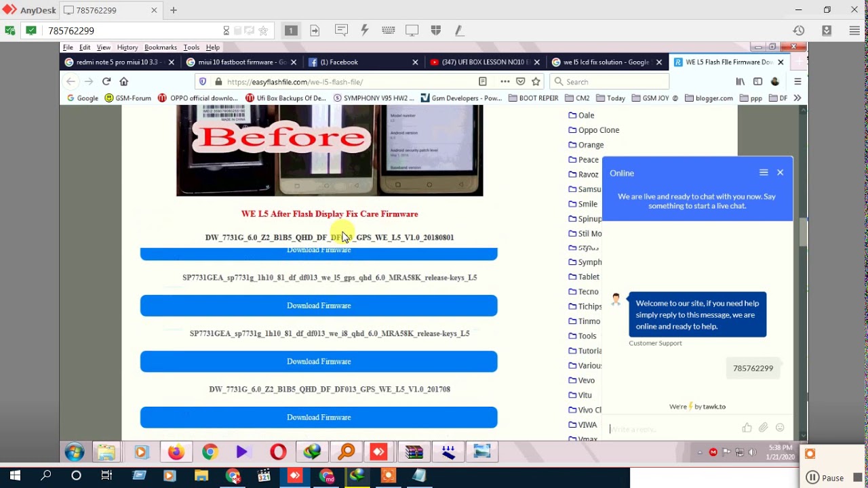Screen dimensions: 868x488
Task: Show more bookmarks chevron
Action: tap(797, 98)
